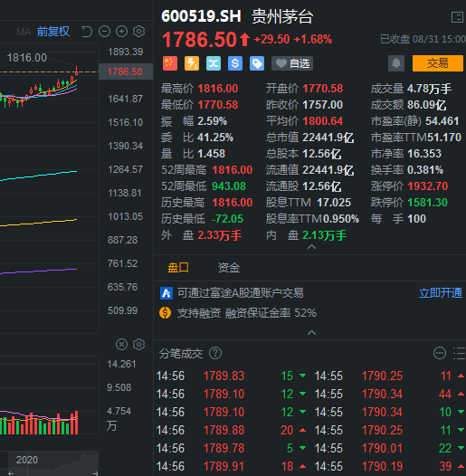Click the China flag market icon
The height and width of the screenshot is (476, 466).
point(170,63)
